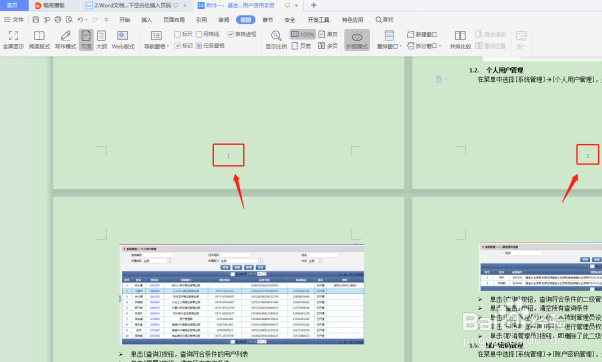Open the Page Layout tab (页面布局)
Image resolution: width=602 pixels, height=362 pixels.
pyautogui.click(x=174, y=20)
